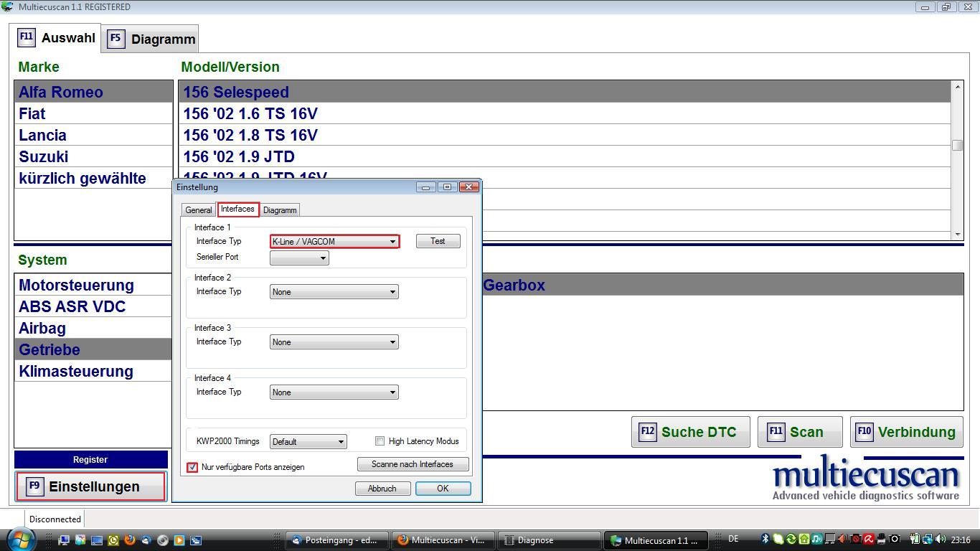
Task: Select Motorsteuerung in the System list
Action: (93, 286)
